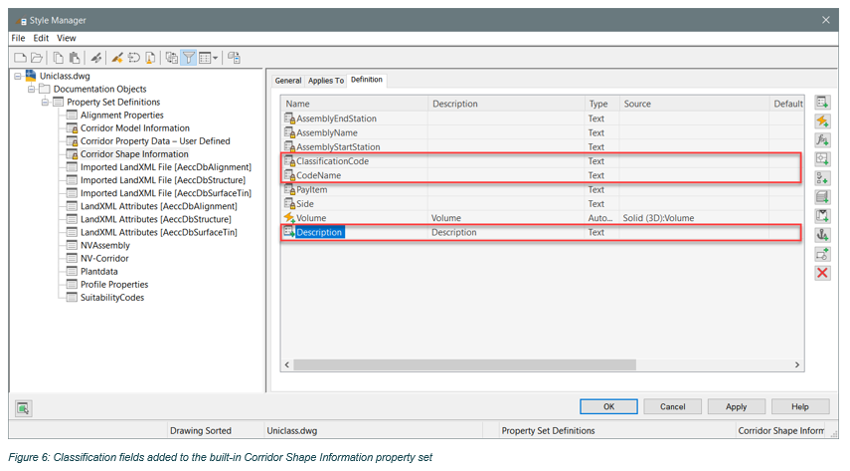
Task: Select Corridor Model Information in tree
Action: point(134,128)
